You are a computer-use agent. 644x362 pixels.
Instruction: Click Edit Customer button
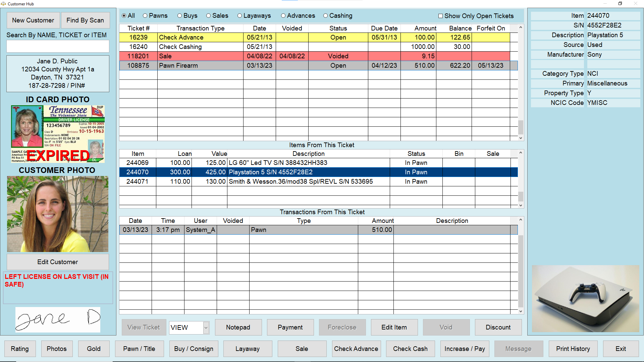tap(58, 262)
